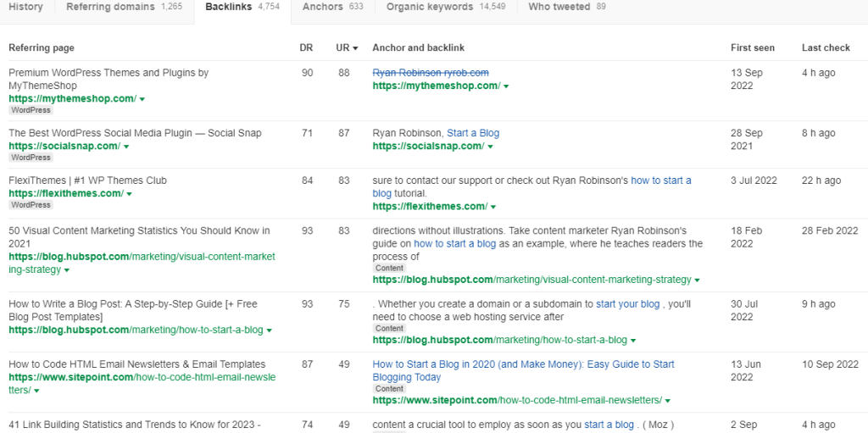Open backlink hubspot how-to-start-a-blog URL
The height and width of the screenshot is (433, 868).
click(x=500, y=340)
